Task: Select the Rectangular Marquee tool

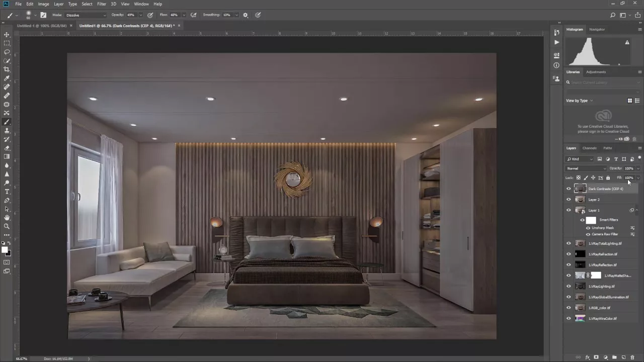Action: click(7, 43)
